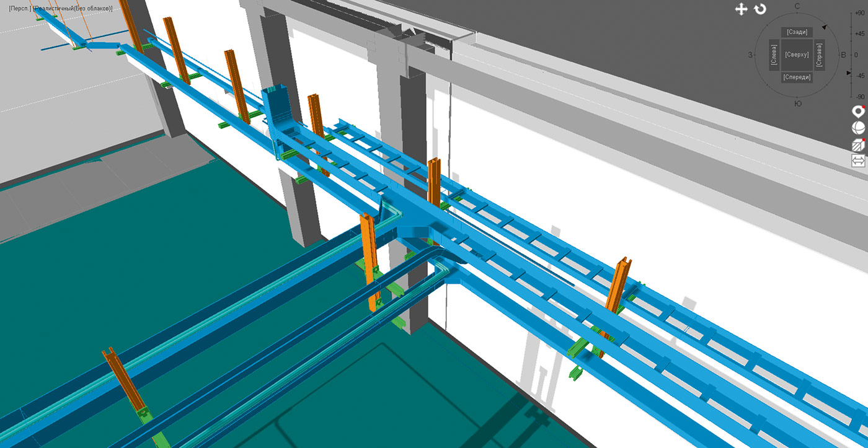
Task: Click the globe sphere icon
Action: coord(858,128)
